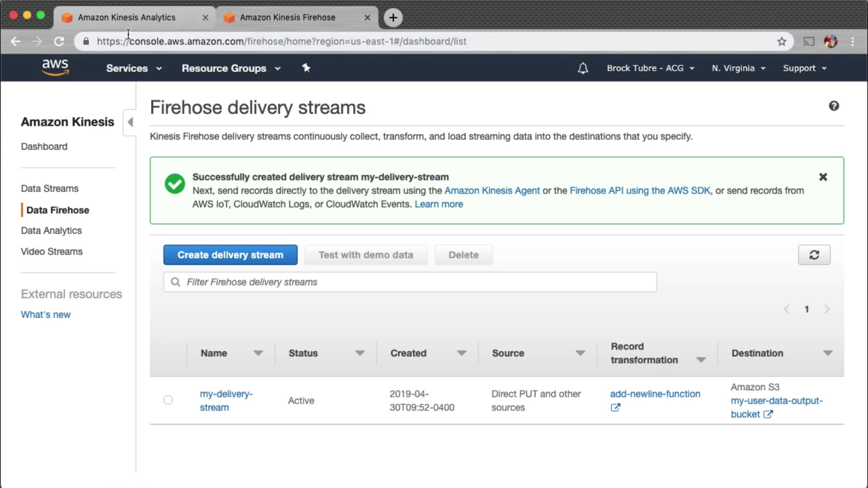Open the Amazon Kinesis Agent link
The height and width of the screenshot is (488, 868).
(491, 191)
